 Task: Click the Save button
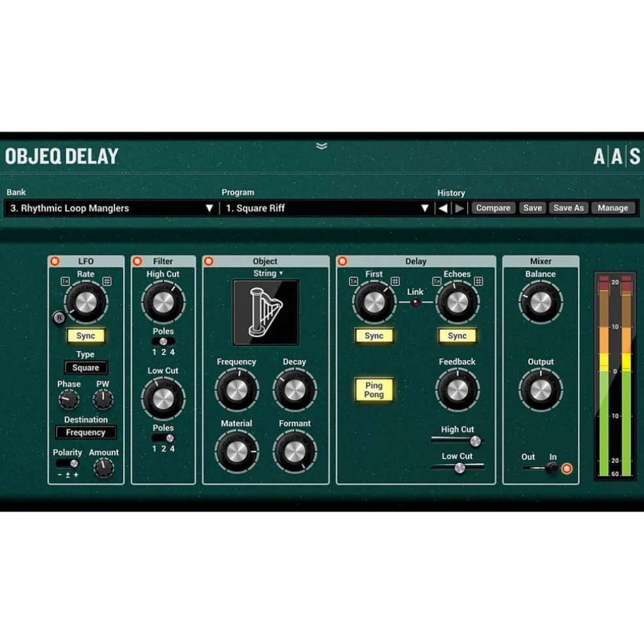tap(532, 208)
